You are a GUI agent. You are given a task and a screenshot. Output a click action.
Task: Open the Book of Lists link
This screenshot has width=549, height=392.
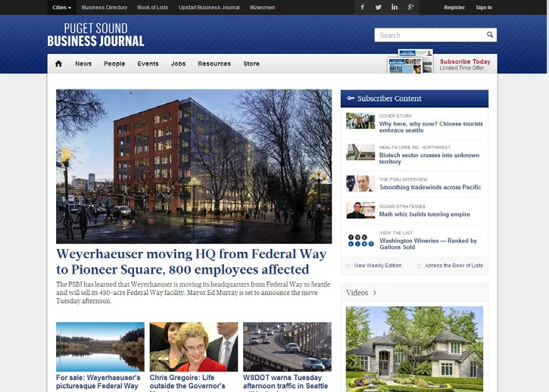pos(153,8)
